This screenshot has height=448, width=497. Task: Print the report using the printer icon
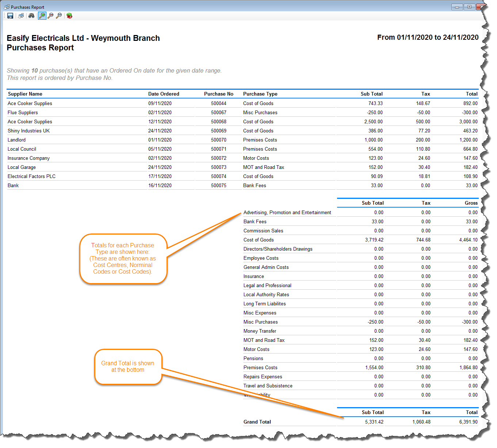click(x=21, y=16)
